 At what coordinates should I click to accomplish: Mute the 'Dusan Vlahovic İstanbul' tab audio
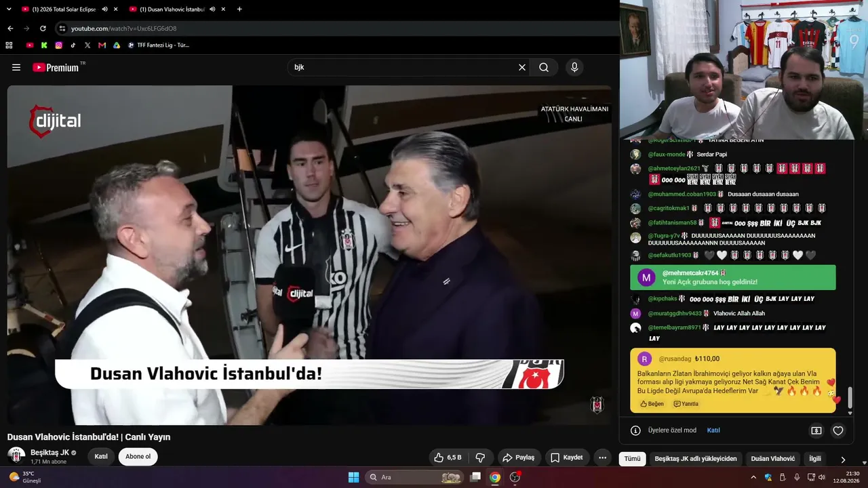(x=212, y=9)
